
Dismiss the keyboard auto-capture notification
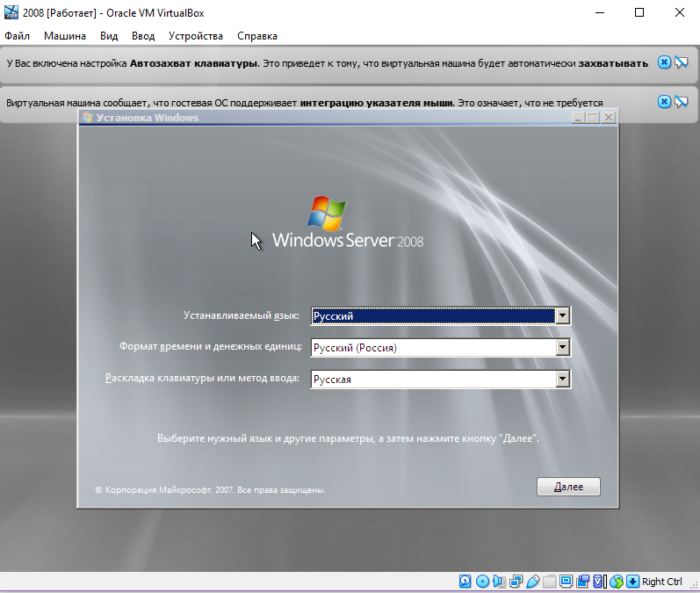(664, 62)
